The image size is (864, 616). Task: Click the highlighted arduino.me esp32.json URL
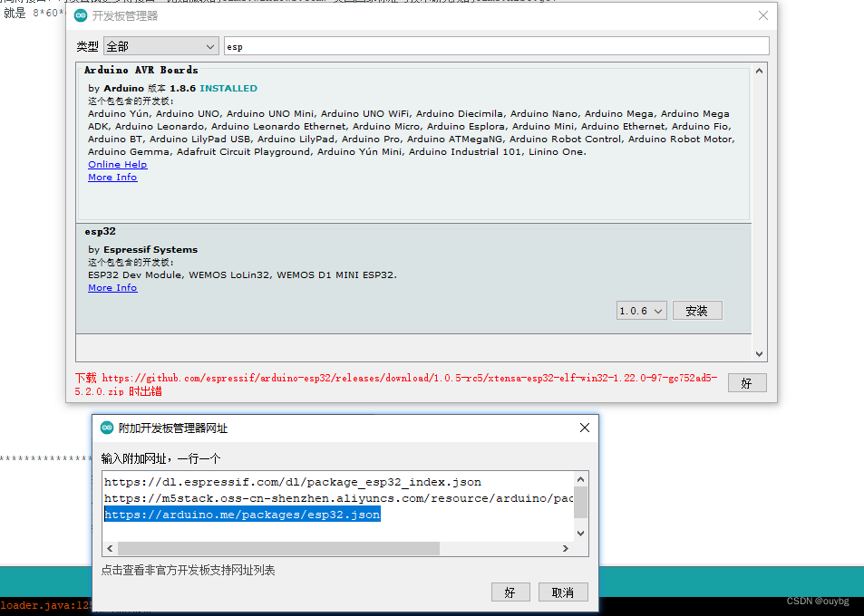242,515
